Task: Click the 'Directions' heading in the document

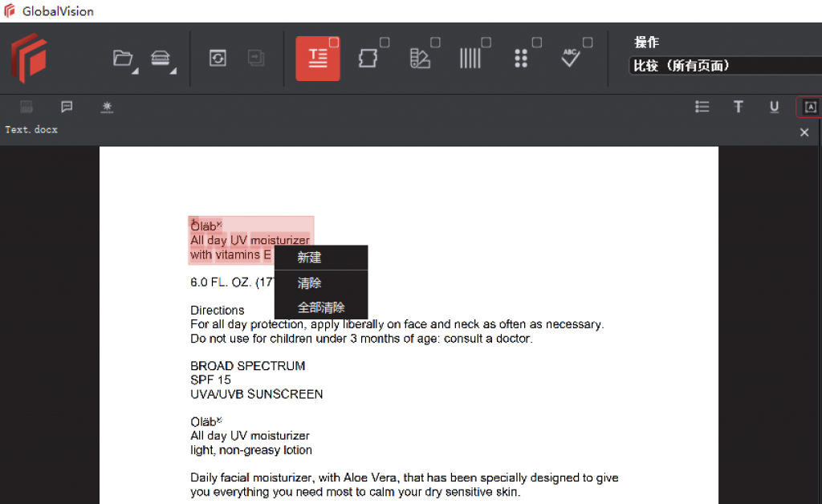Action: pos(217,310)
